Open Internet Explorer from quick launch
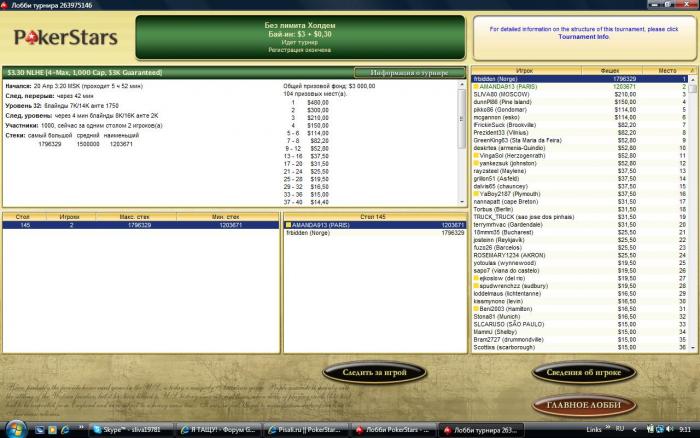The height and width of the screenshot is (438, 700). (x=65, y=430)
